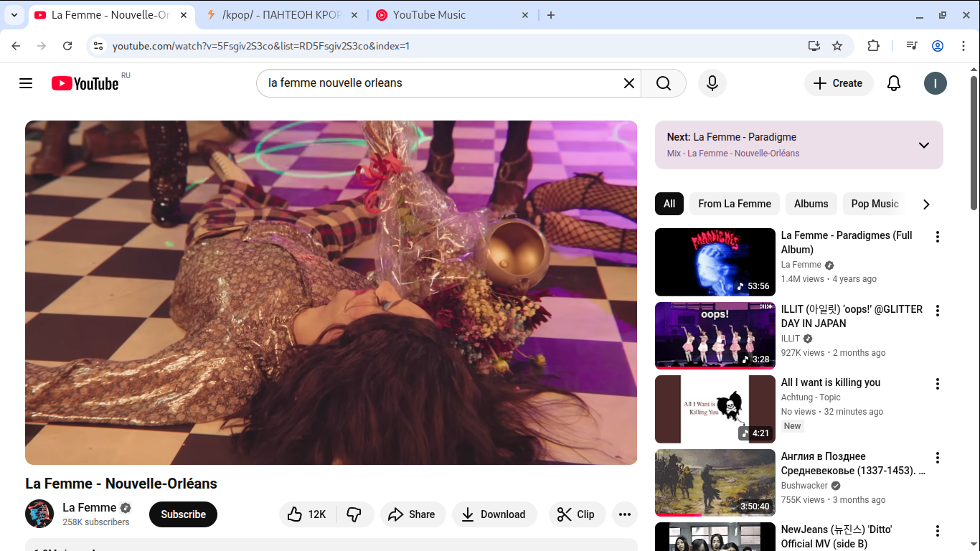Open the All I want is killing you thumbnail
Viewport: 980px width, 551px height.
715,409
